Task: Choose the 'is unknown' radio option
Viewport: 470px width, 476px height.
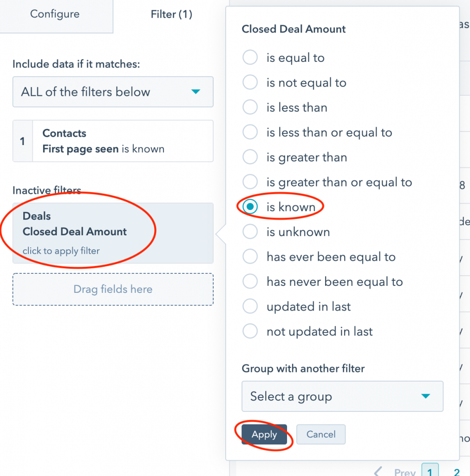Action: point(250,232)
